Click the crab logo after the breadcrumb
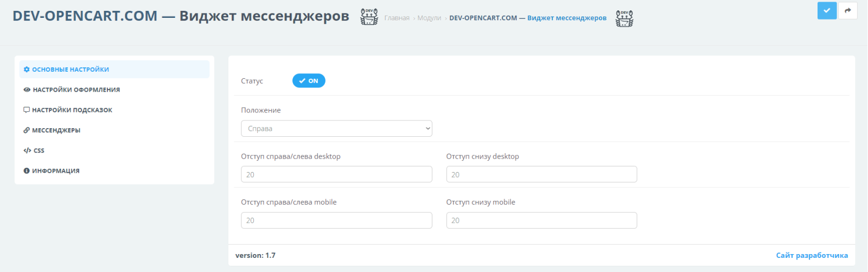Screen dimensions: 868x272 pyautogui.click(x=624, y=18)
